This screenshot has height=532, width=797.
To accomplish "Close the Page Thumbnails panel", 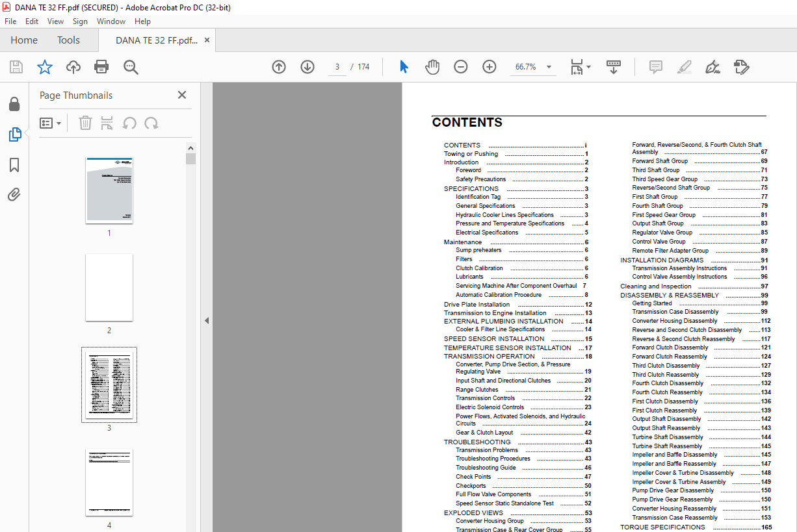I will point(182,95).
